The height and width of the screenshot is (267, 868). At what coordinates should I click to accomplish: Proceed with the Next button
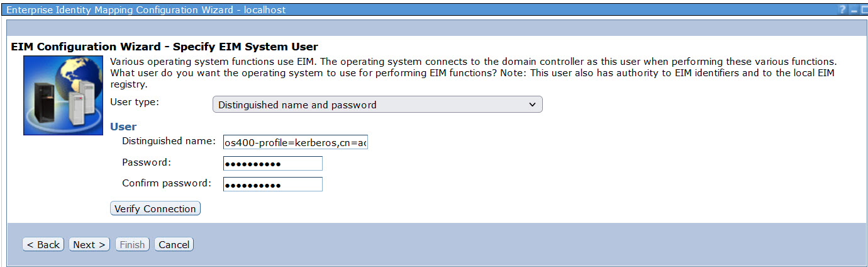coord(89,244)
